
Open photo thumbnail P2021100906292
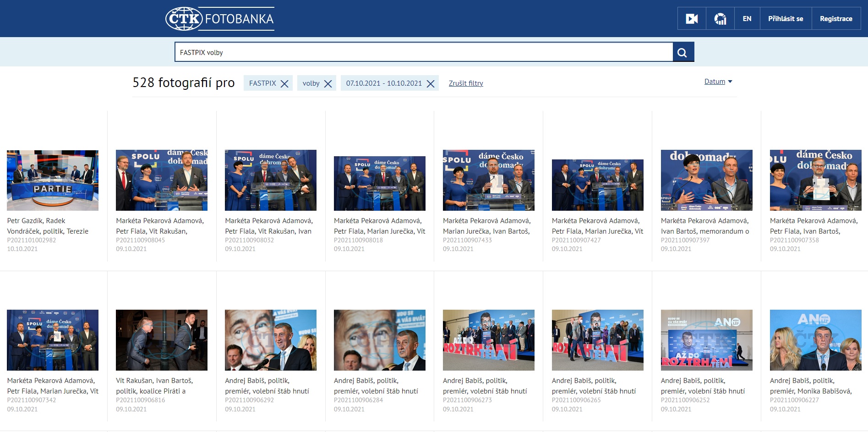coord(271,340)
